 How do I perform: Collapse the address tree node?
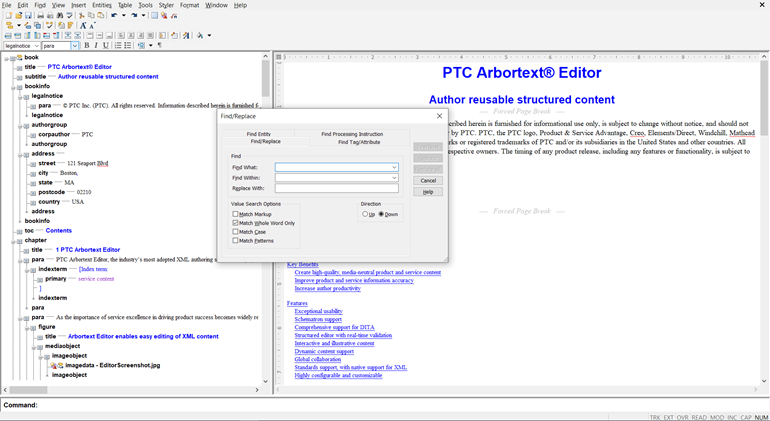(20, 154)
